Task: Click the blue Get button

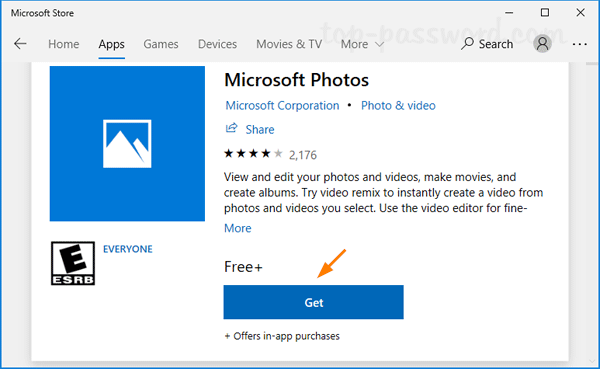Action: (313, 302)
